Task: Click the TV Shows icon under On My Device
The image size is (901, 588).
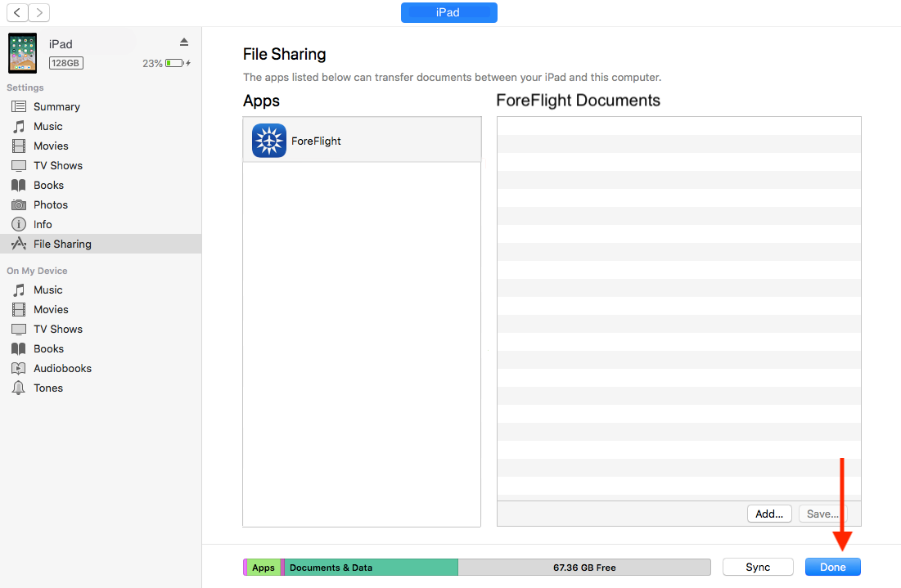Action: point(19,329)
